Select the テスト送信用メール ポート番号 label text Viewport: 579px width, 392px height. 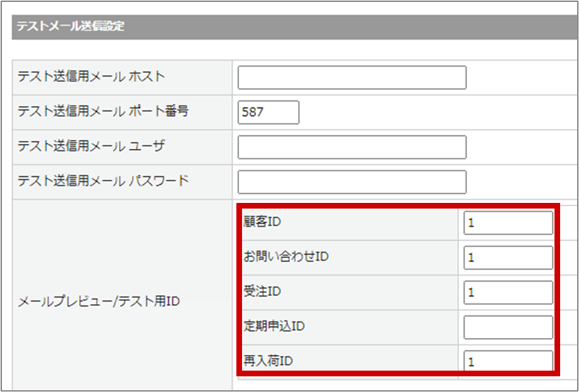pyautogui.click(x=103, y=112)
